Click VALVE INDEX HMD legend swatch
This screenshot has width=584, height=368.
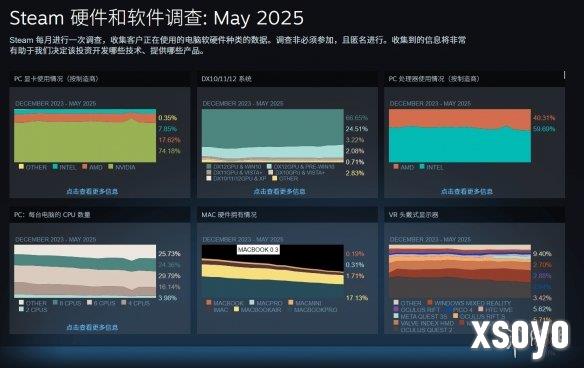(x=396, y=323)
